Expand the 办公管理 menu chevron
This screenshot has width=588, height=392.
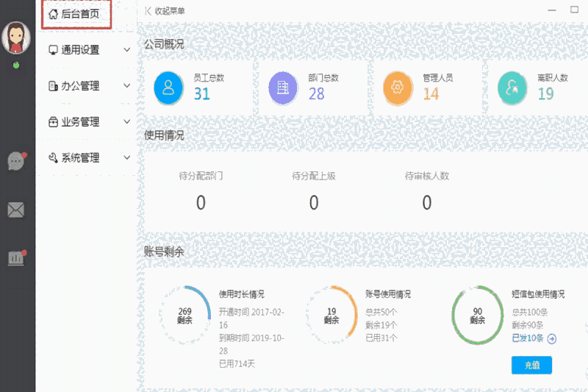point(127,86)
